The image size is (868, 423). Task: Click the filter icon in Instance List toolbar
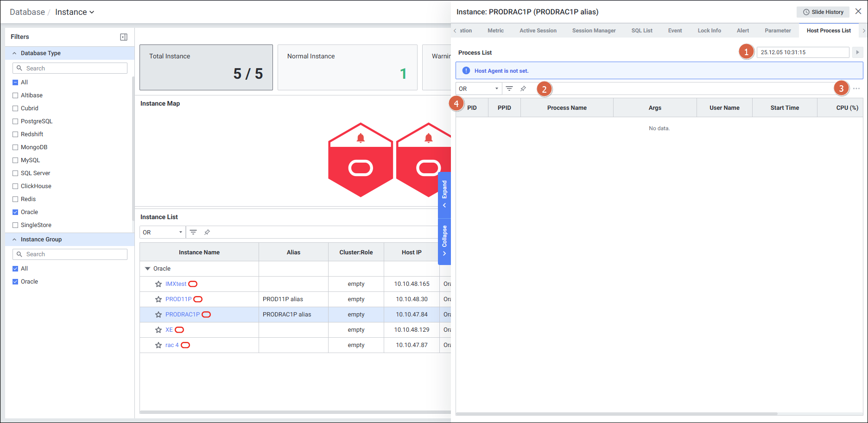(x=193, y=232)
